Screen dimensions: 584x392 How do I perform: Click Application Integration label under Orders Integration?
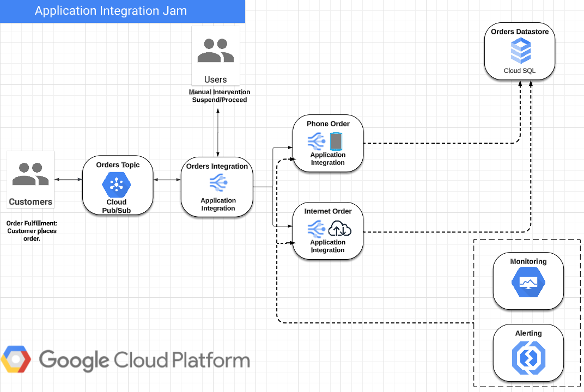[218, 204]
